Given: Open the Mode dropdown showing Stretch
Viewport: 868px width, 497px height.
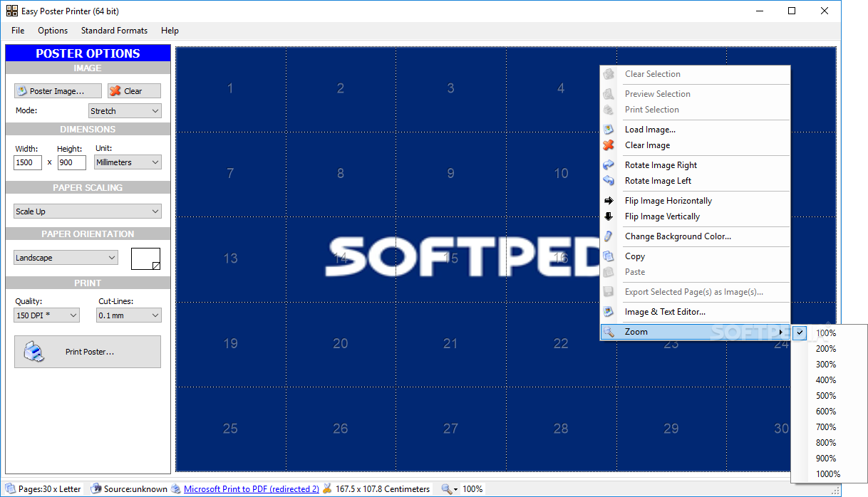Looking at the screenshot, I should [x=125, y=111].
